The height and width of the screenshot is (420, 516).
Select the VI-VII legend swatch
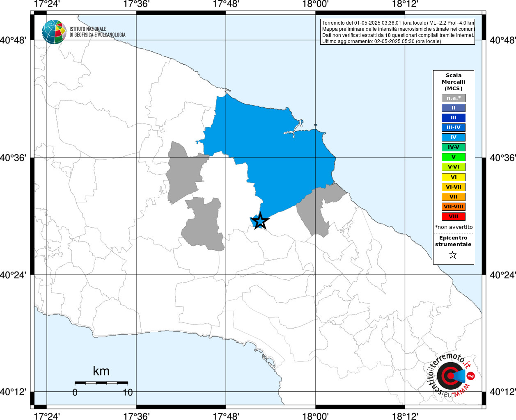tap(454, 187)
